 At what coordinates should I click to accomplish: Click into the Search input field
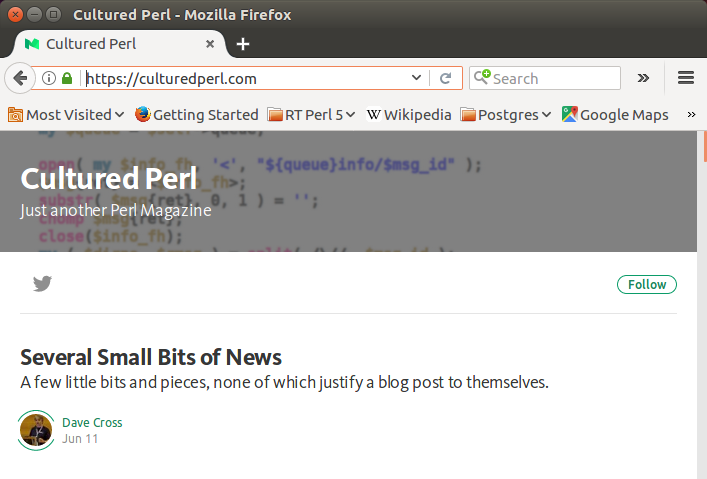[x=553, y=78]
